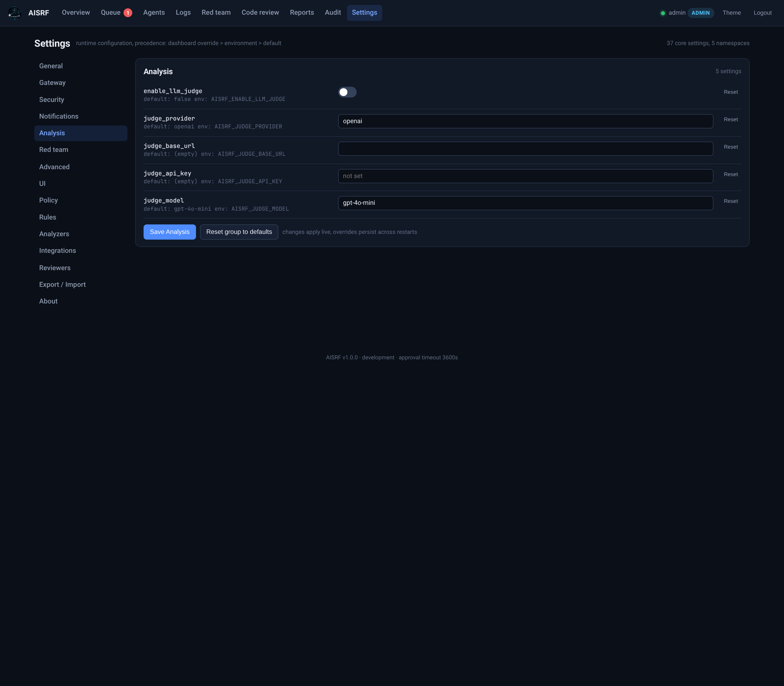This screenshot has height=686, width=784.
Task: Open About section
Action: [81, 301]
